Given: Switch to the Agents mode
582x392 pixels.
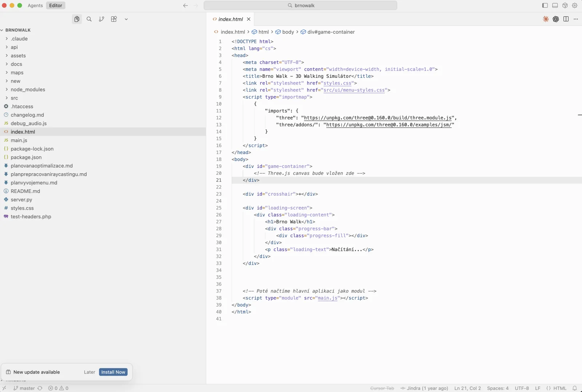Looking at the screenshot, I should tap(35, 5).
